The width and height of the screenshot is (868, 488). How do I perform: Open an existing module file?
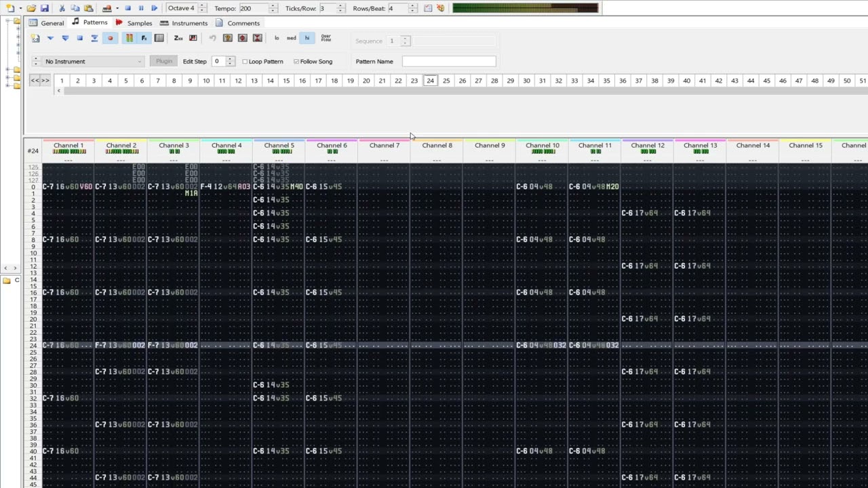(31, 8)
